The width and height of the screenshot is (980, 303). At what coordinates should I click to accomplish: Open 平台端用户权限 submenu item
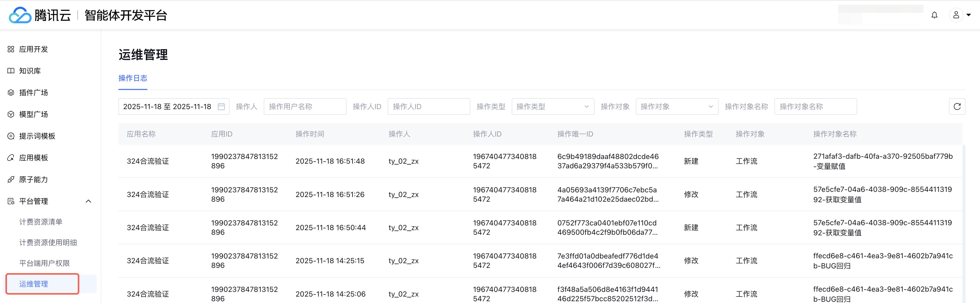(44, 263)
